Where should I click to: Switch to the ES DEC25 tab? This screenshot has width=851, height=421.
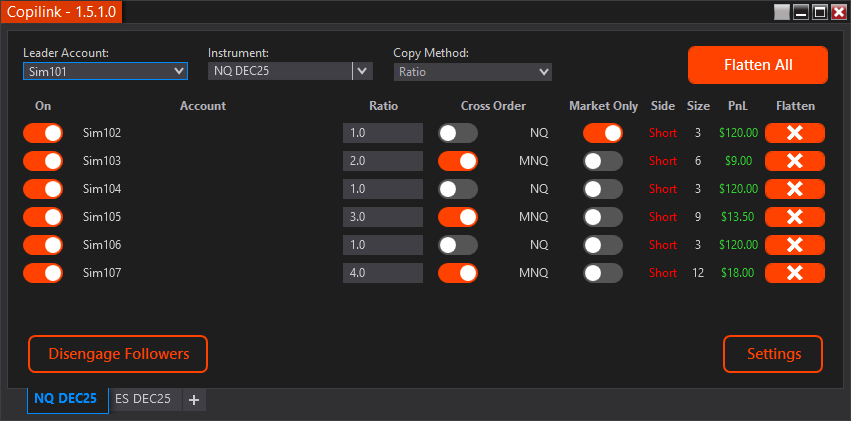(143, 399)
